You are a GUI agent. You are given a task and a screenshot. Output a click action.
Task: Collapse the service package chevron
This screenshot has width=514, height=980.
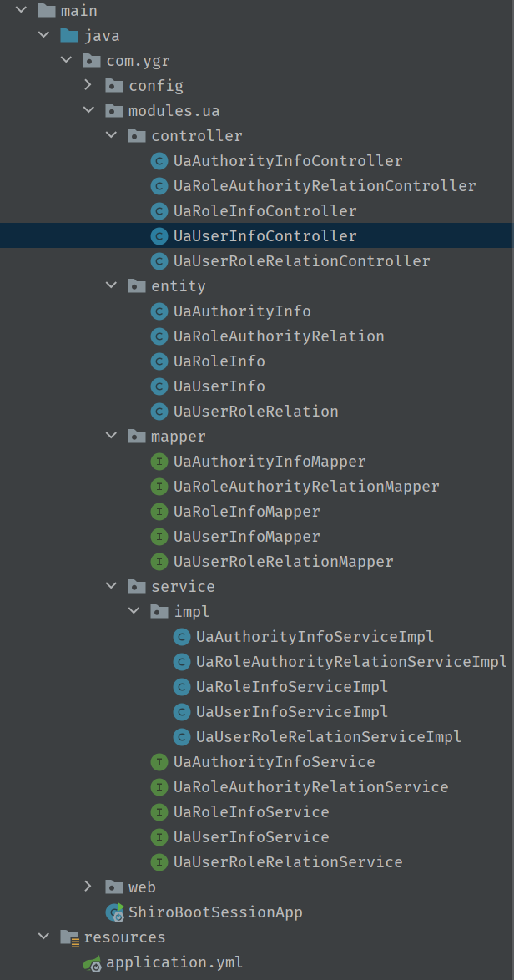click(111, 586)
